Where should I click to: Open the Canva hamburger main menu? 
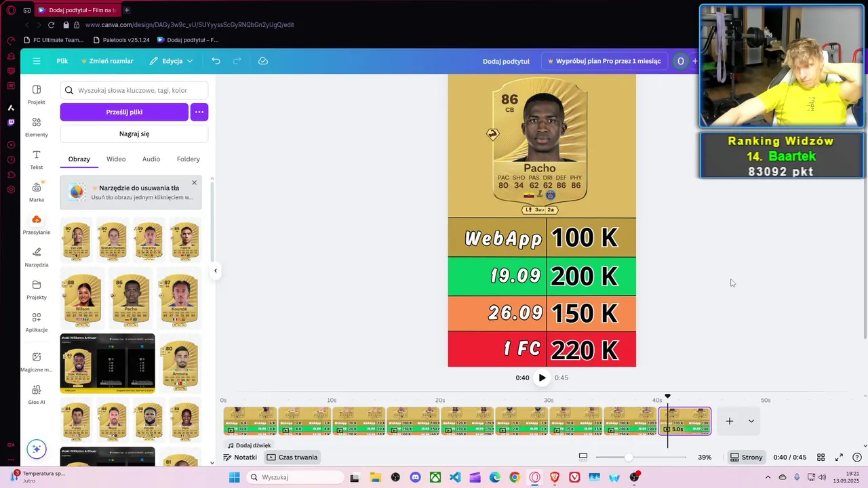[x=37, y=61]
